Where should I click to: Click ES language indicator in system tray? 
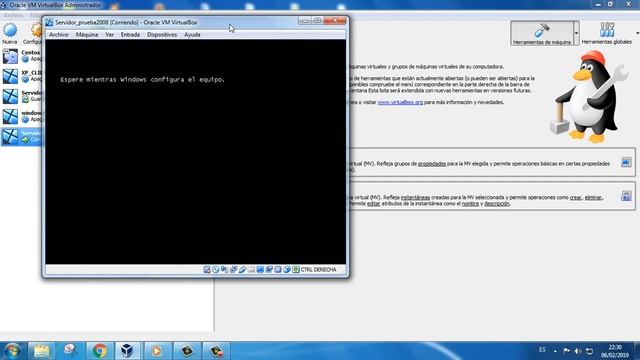542,350
